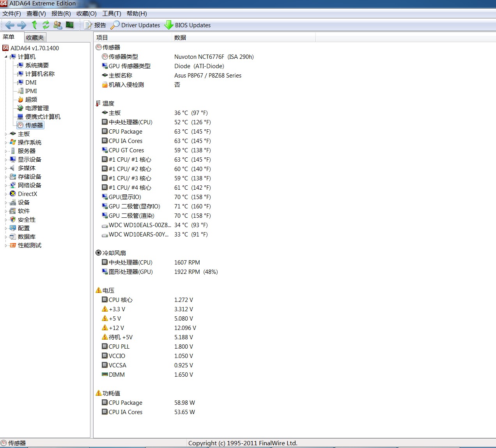Click the blue Back arrow icon
This screenshot has width=496, height=448.
pos(10,25)
